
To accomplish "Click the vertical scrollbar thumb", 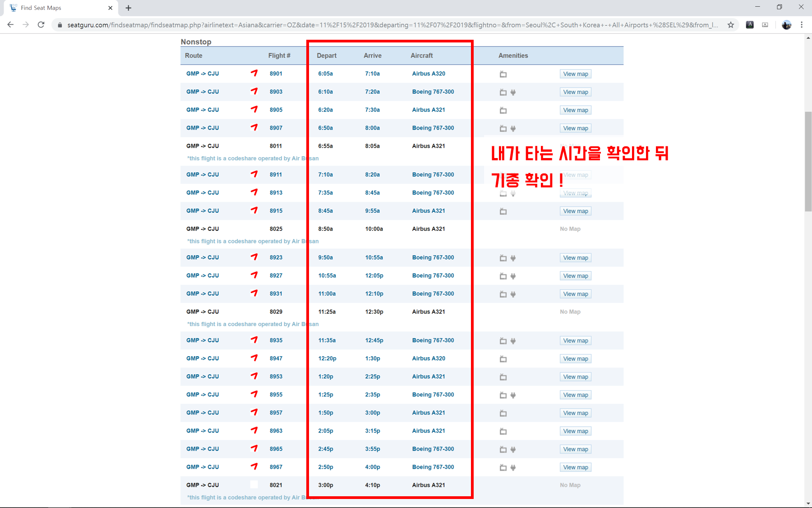I will [808, 161].
